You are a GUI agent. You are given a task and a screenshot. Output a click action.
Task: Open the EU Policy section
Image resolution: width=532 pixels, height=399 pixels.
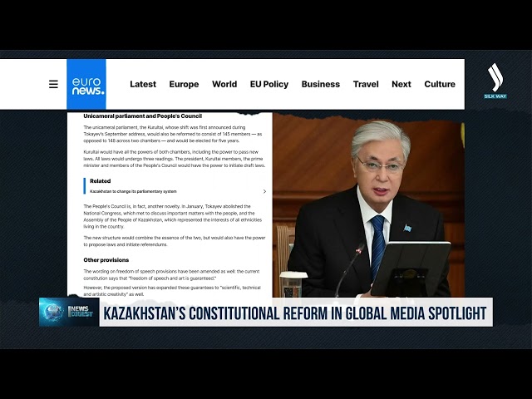tap(269, 84)
